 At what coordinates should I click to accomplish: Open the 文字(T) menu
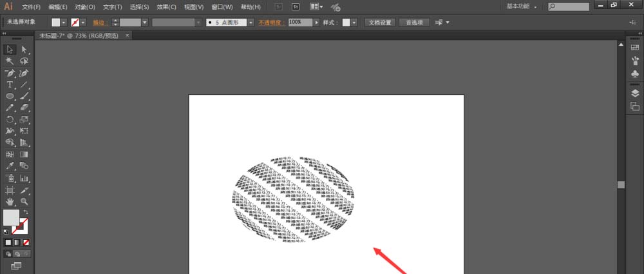coord(113,7)
